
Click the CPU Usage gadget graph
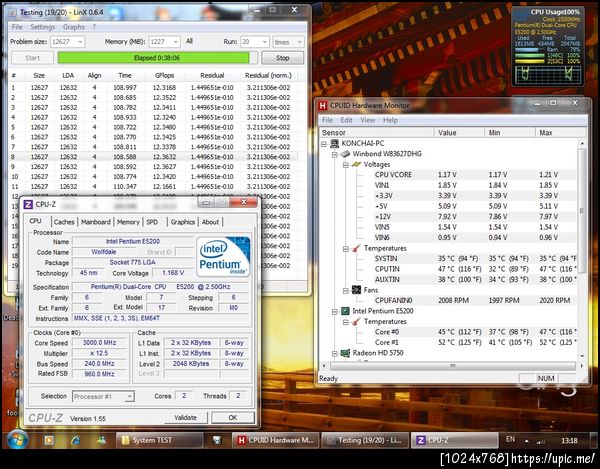(548, 74)
